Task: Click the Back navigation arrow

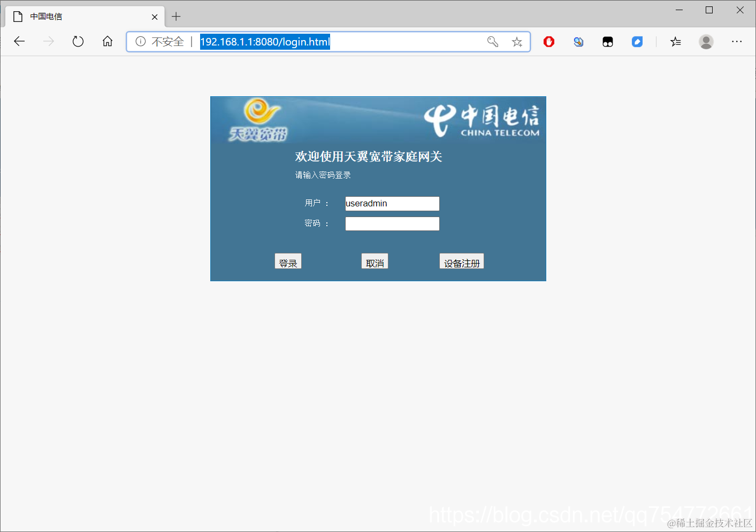Action: point(19,41)
